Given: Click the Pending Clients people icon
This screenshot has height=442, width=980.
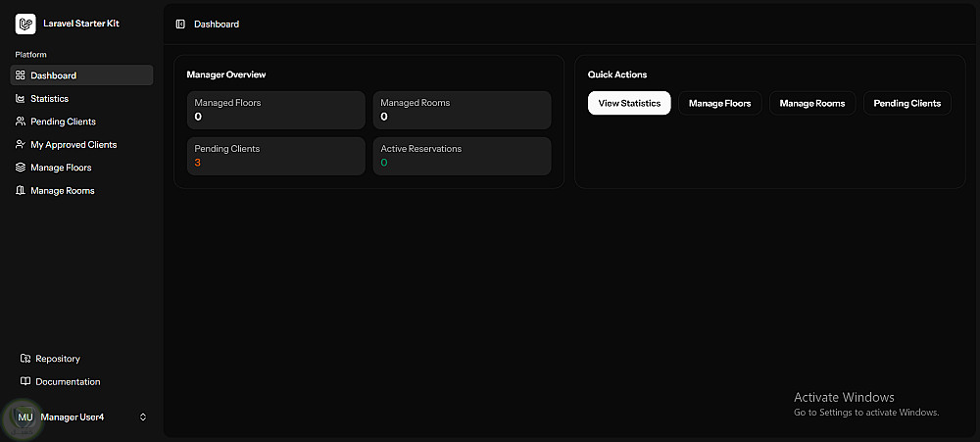Looking at the screenshot, I should pos(20,122).
